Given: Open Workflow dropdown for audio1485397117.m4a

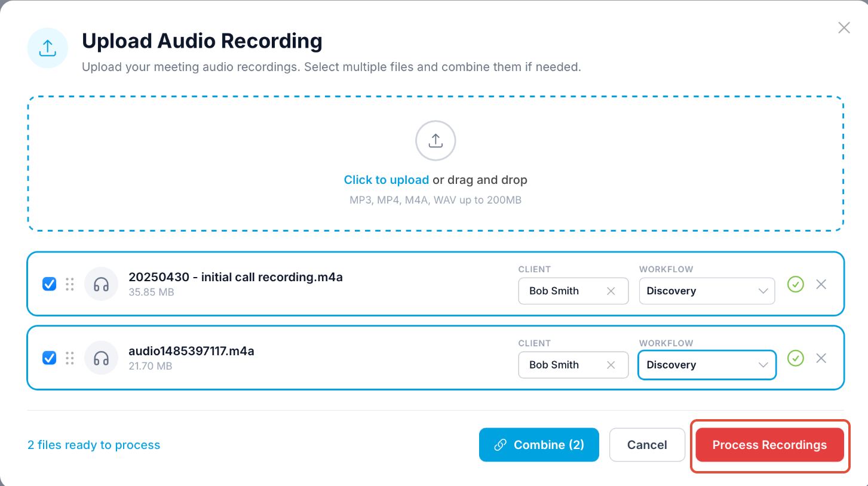Looking at the screenshot, I should click(707, 365).
